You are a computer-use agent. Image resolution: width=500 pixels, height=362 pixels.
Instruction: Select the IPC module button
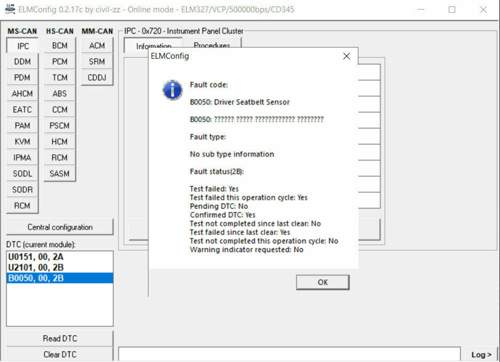coord(23,46)
